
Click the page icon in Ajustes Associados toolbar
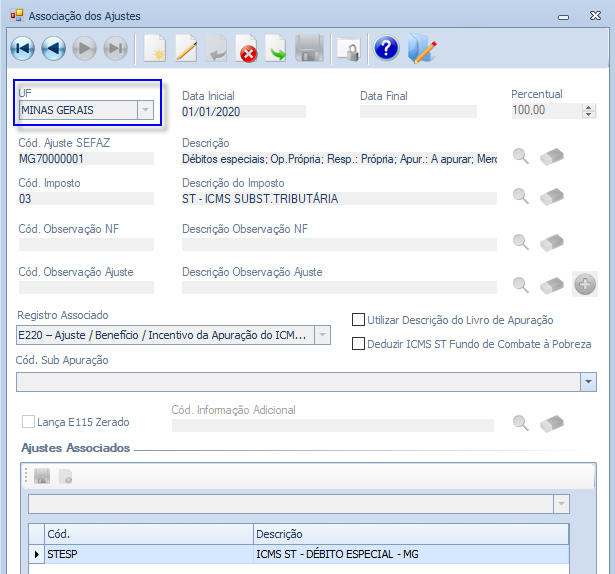(x=66, y=476)
